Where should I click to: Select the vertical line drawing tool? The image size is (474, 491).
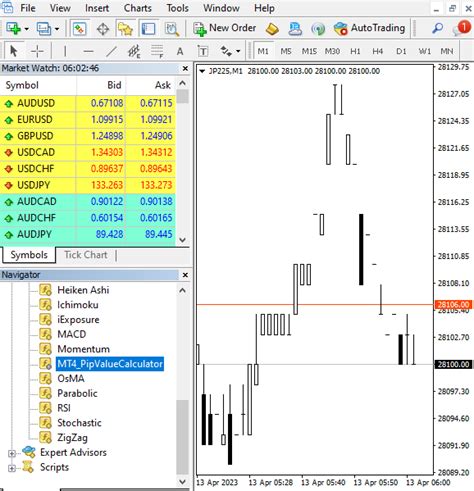[x=65, y=51]
